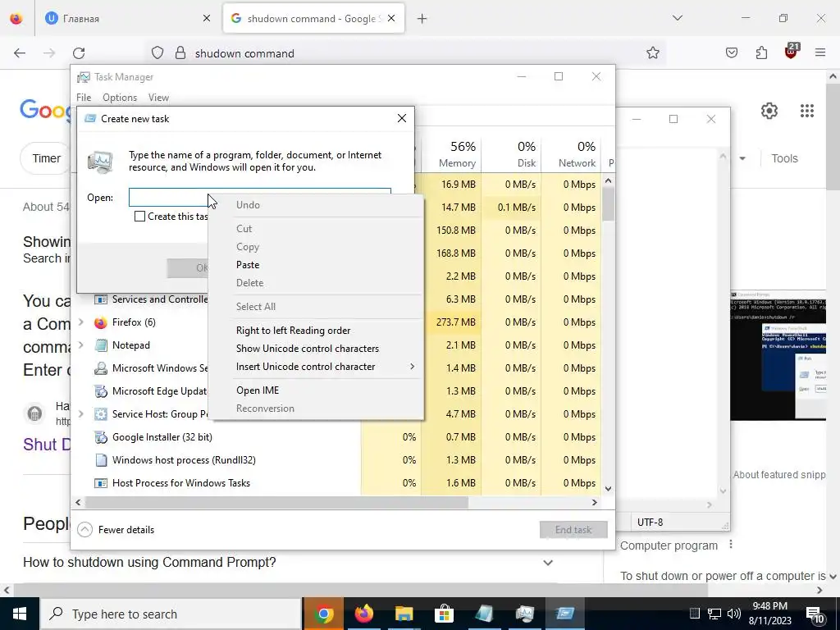Click the Firefox process icon in Task Manager list

click(x=100, y=322)
